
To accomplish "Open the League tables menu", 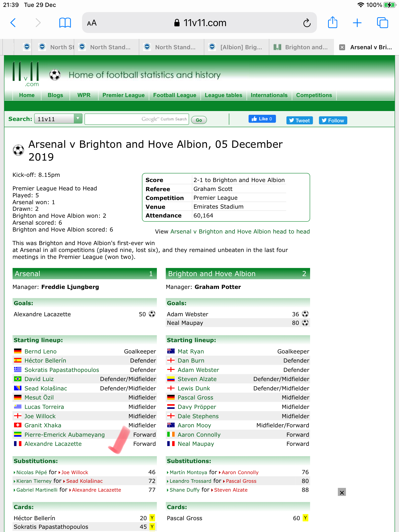I will pyautogui.click(x=223, y=95).
